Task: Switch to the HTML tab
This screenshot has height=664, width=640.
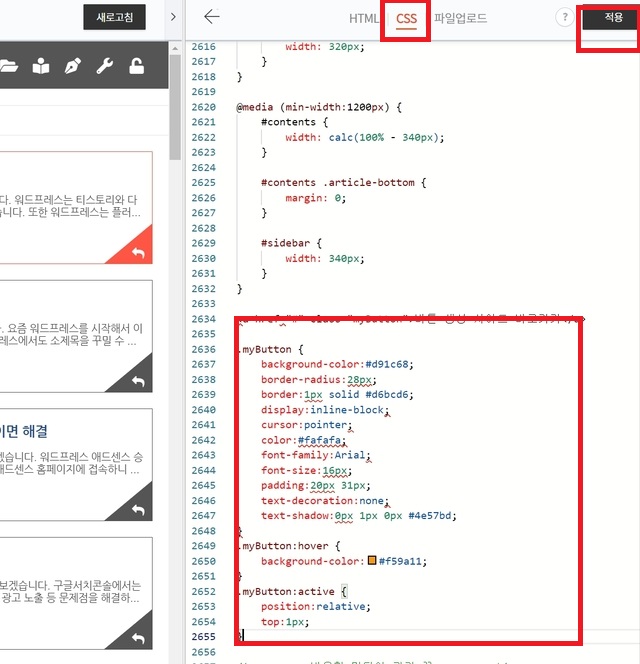Action: click(x=363, y=19)
